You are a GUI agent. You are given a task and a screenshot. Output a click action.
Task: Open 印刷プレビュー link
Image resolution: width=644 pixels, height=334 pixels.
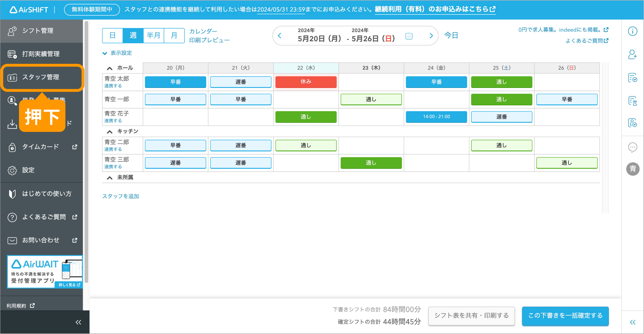(209, 40)
